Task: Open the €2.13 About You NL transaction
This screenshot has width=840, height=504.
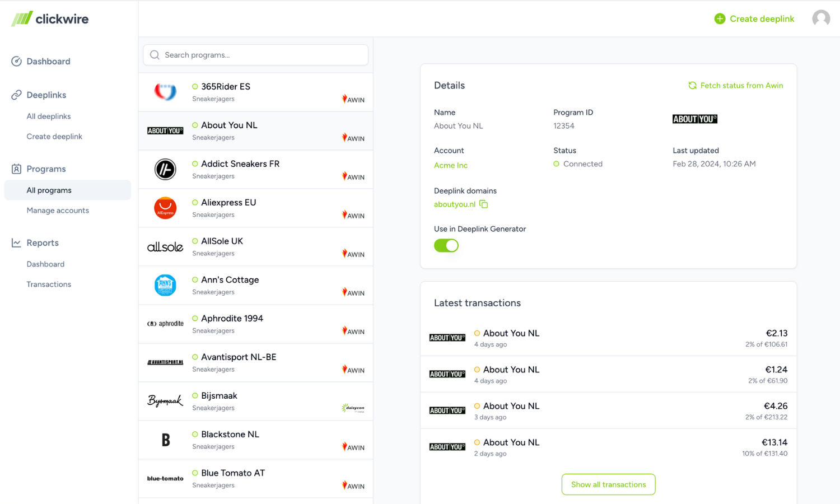Action: pyautogui.click(x=609, y=338)
